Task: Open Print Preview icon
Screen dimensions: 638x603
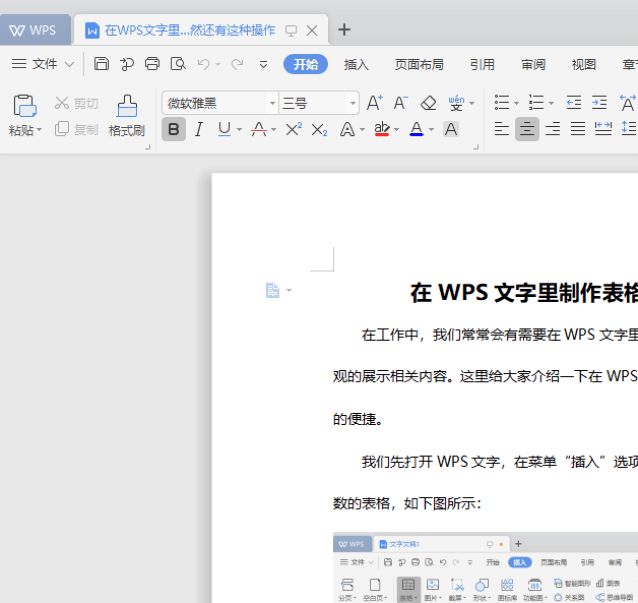Action: tap(178, 64)
